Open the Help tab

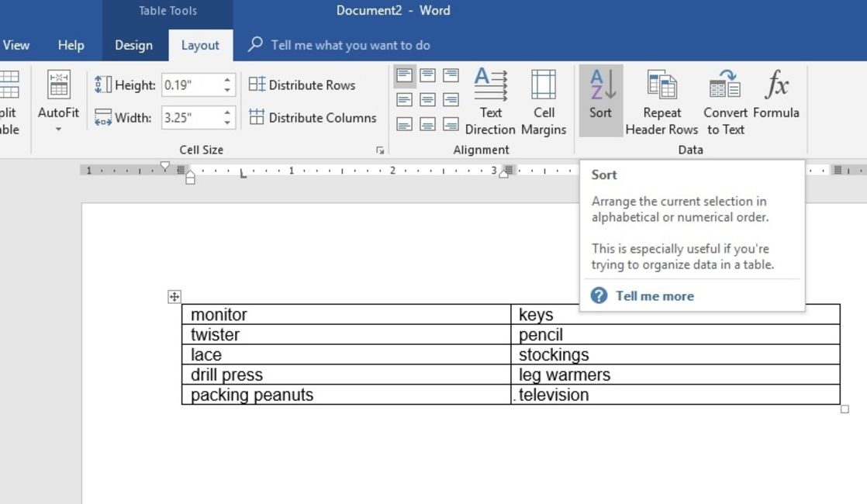71,45
